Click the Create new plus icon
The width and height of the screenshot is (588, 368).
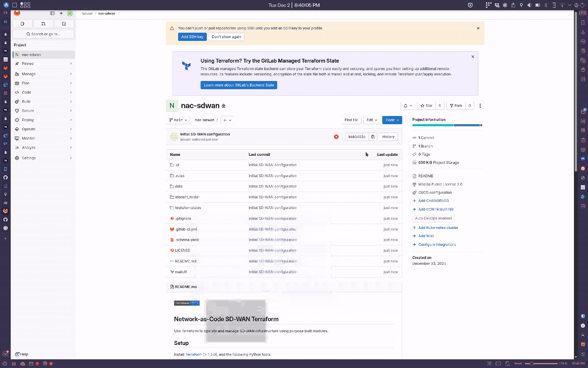61,13
